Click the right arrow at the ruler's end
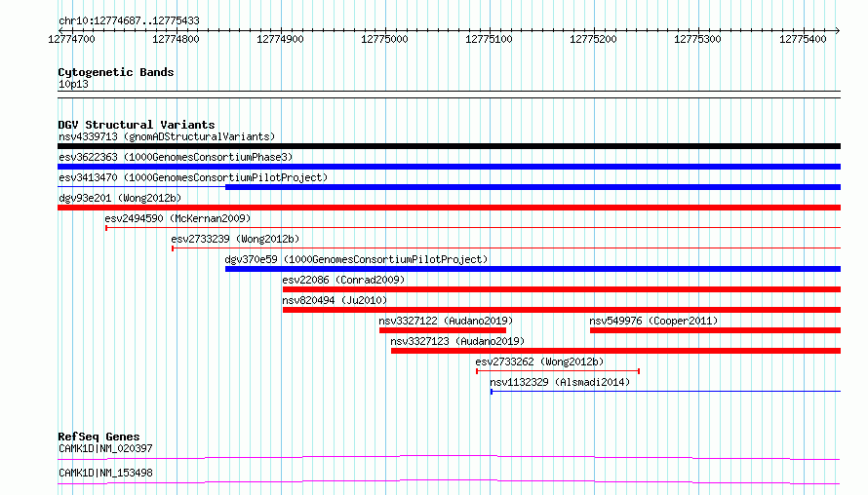Viewport: 868px width, 495px height. (x=838, y=30)
